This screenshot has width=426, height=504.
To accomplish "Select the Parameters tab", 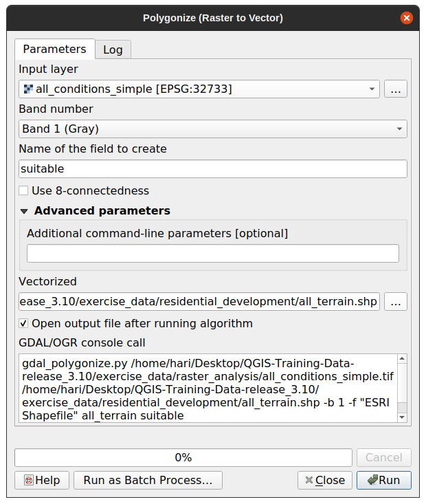I will coord(54,49).
